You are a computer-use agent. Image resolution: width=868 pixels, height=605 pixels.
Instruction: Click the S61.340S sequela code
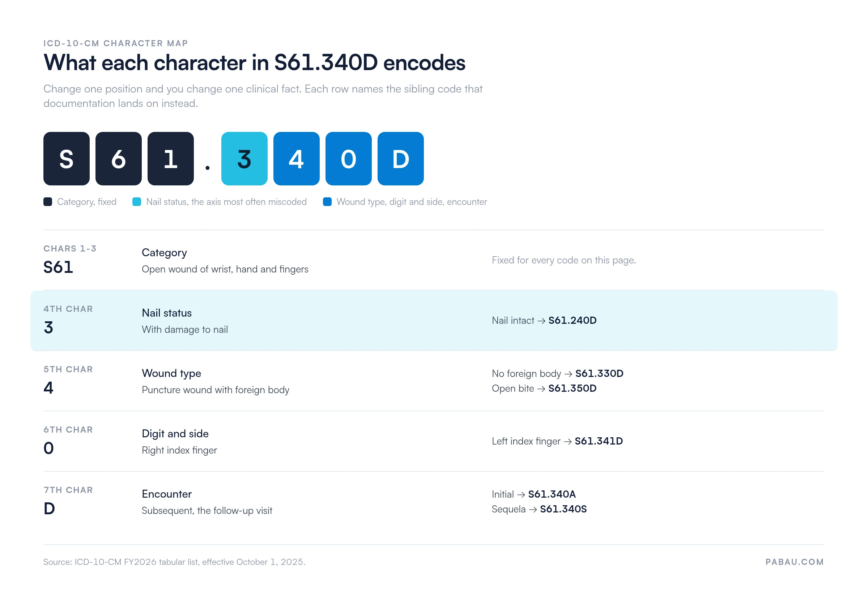[563, 509]
